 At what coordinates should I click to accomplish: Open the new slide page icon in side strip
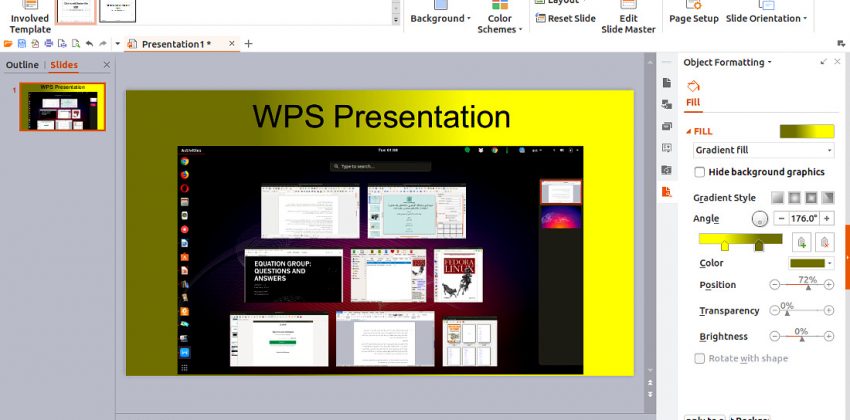(667, 83)
